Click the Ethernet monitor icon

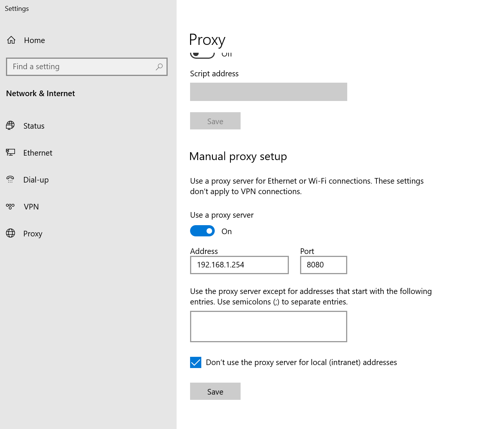click(x=10, y=153)
